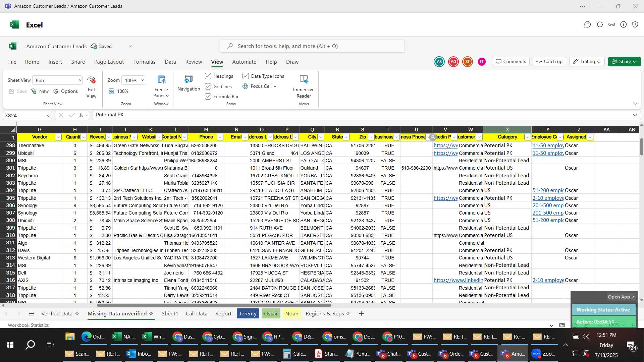The width and height of the screenshot is (644, 362).
Task: Click the vertical scrollbar thumb
Action: 641,146
